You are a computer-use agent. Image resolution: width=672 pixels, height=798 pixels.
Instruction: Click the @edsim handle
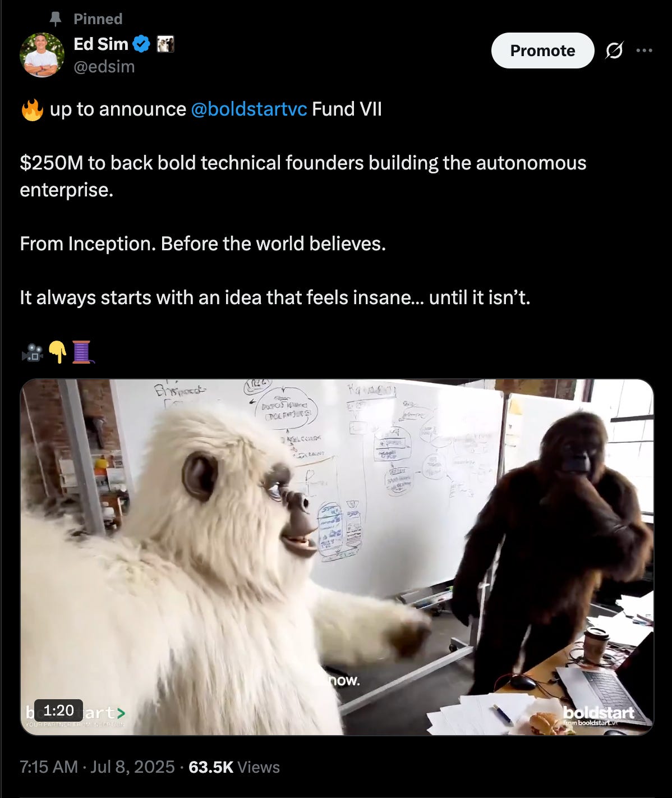click(104, 67)
